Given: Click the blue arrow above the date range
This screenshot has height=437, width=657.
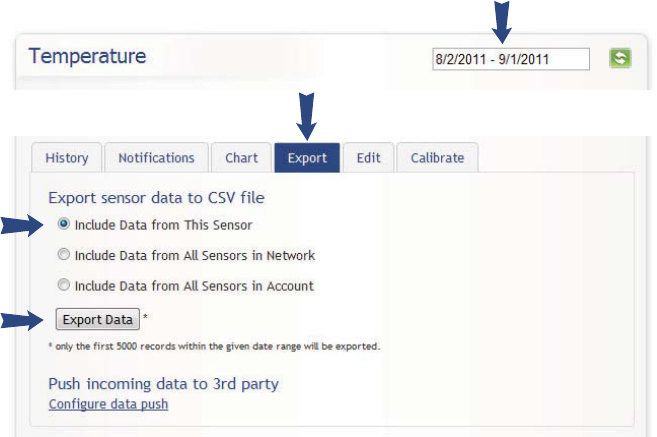Looking at the screenshot, I should tap(502, 18).
